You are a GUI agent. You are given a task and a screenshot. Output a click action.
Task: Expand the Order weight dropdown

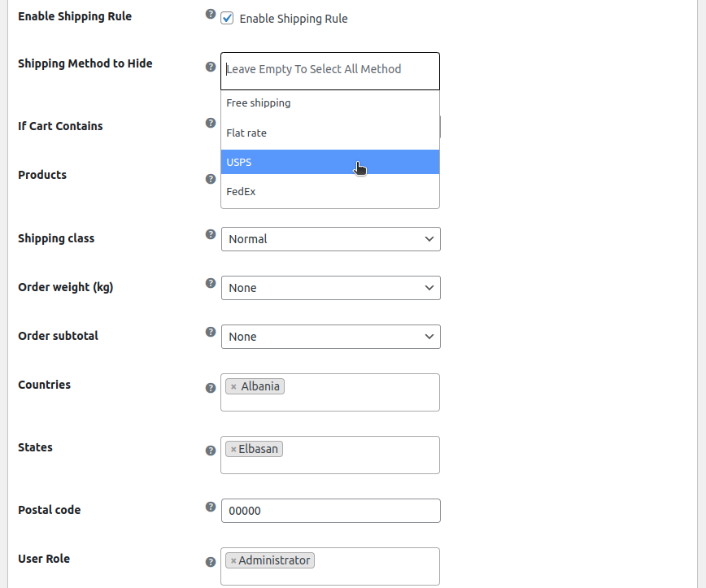pyautogui.click(x=330, y=288)
